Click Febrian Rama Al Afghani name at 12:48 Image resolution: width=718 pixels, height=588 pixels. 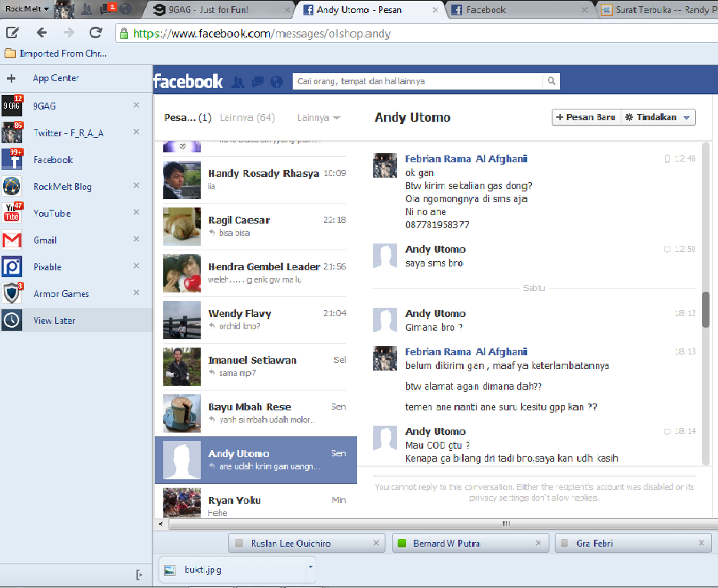point(466,158)
